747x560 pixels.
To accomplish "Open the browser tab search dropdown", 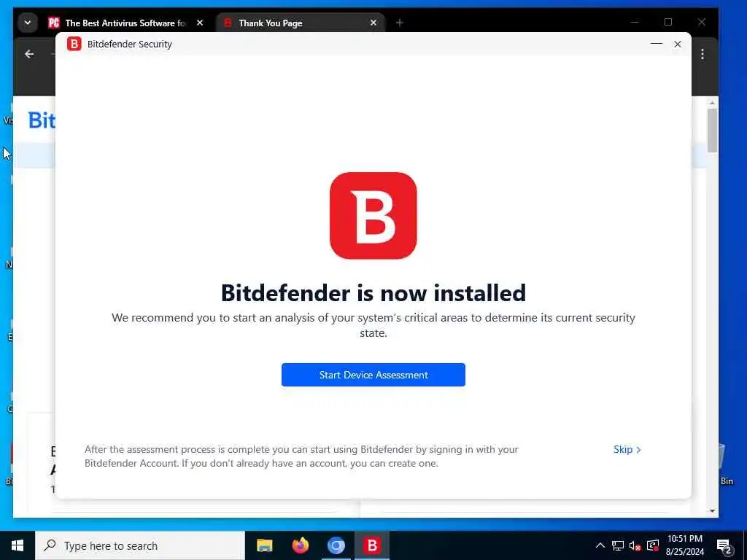I will click(x=28, y=23).
